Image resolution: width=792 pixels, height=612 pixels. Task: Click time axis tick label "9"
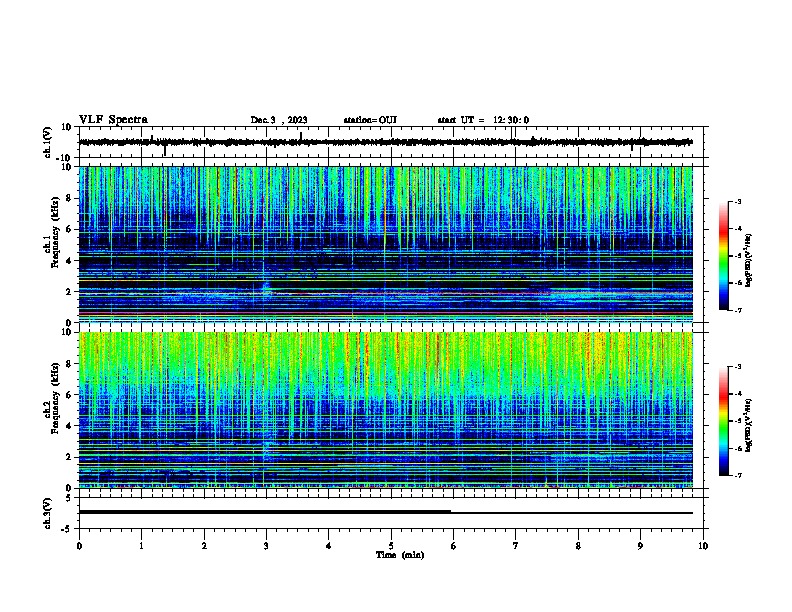(x=640, y=546)
